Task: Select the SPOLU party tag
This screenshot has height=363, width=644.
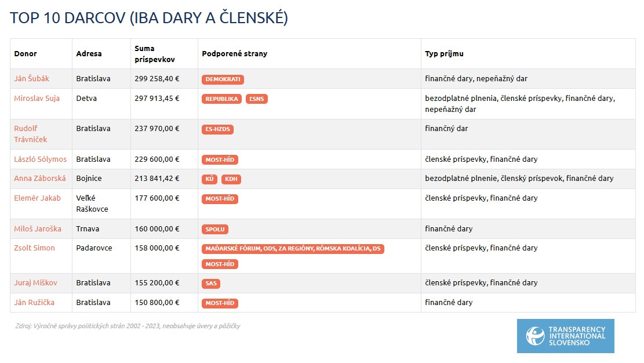Action: tap(215, 229)
